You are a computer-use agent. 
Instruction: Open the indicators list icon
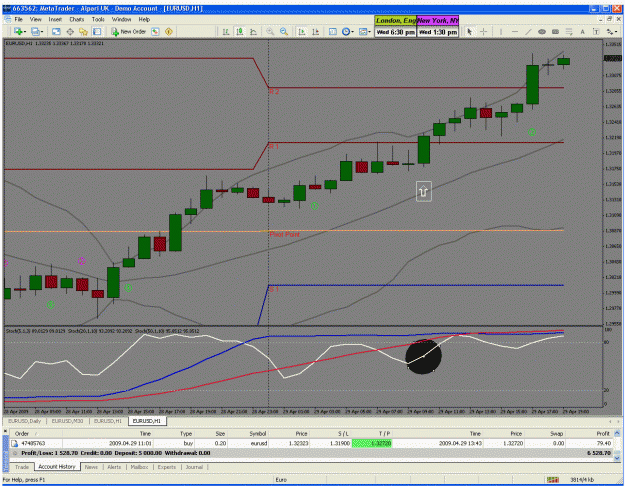coord(332,31)
